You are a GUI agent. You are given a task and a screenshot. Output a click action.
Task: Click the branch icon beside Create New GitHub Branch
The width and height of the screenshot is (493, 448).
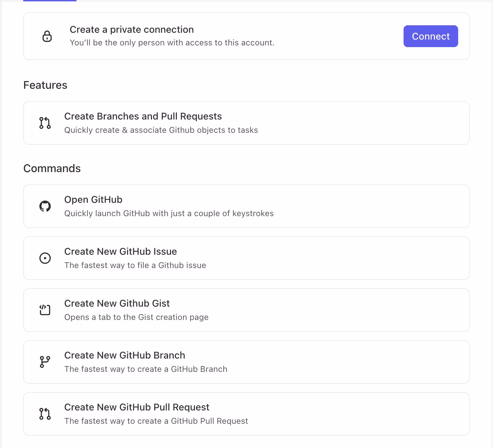(45, 362)
